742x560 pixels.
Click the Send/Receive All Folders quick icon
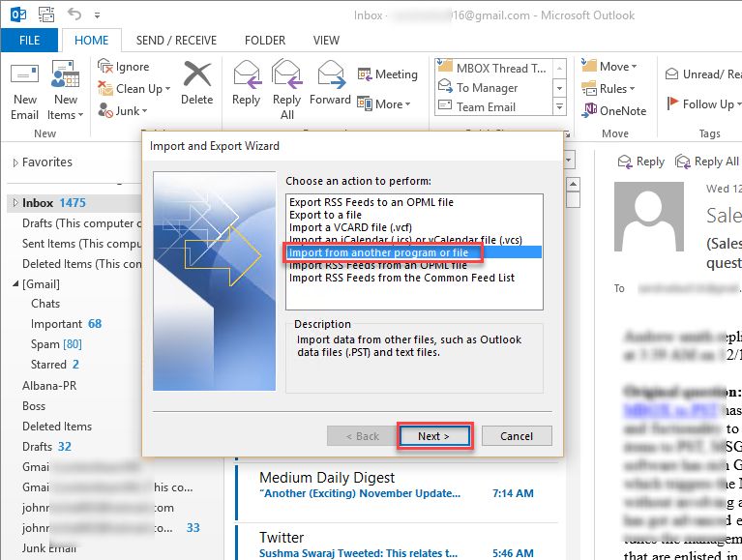pyautogui.click(x=46, y=15)
